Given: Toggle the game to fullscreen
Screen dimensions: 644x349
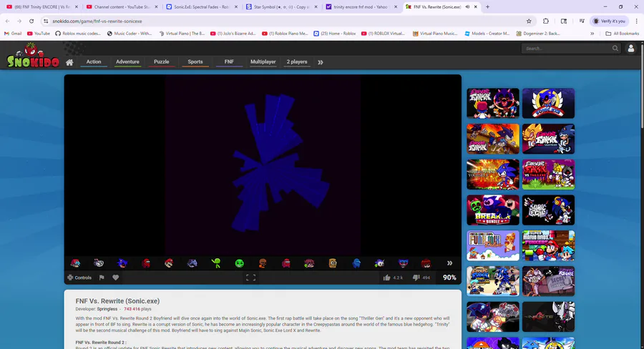Looking at the screenshot, I should (x=250, y=278).
